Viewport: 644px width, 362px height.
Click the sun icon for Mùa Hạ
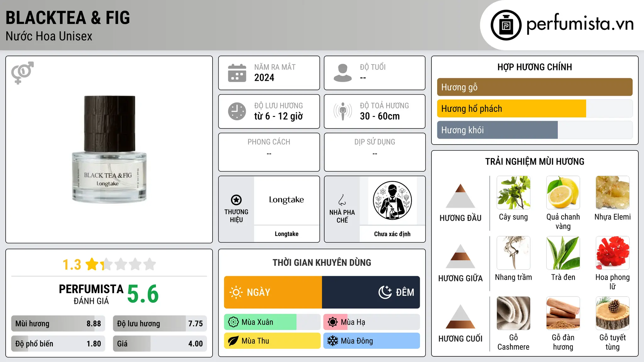click(332, 322)
